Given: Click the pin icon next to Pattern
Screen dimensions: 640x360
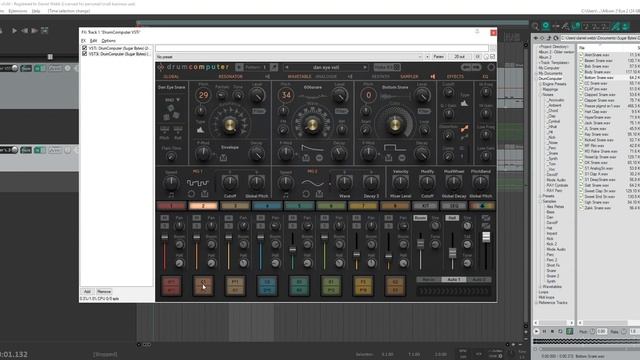Looking at the screenshot, I should coord(274,67).
